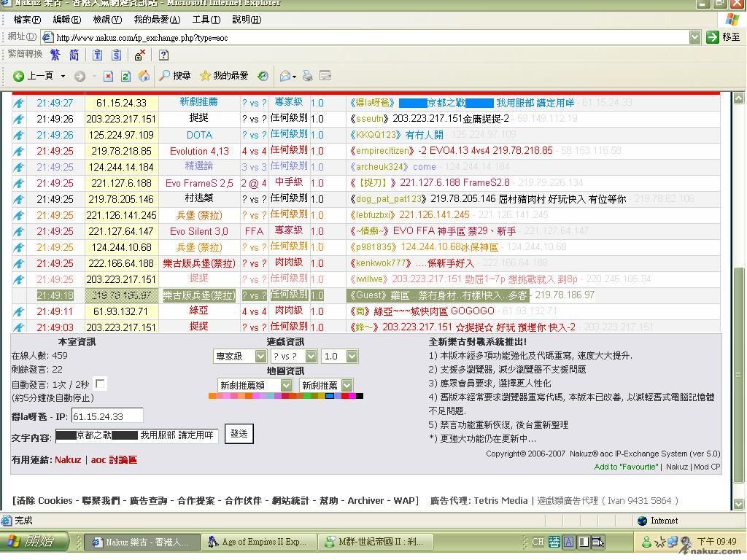
Task: Click the Go 移至 arrow button
Action: pos(723,37)
